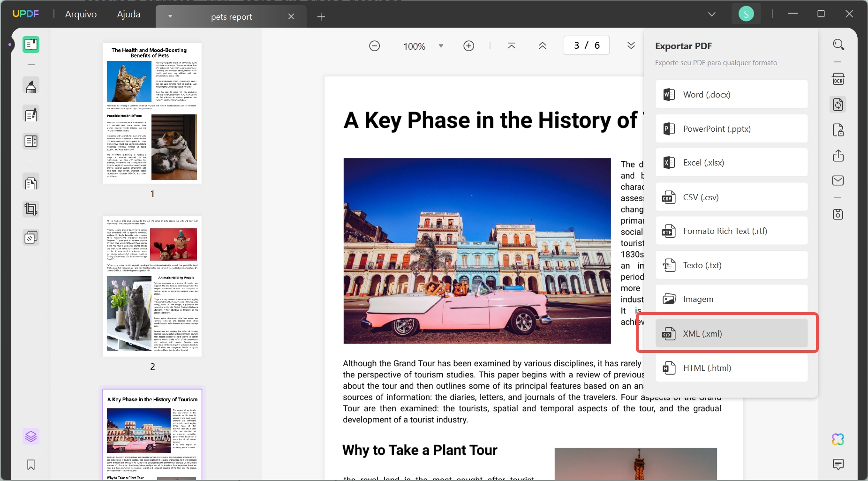Viewport: 868px width, 481px height.
Task: Expand the zoom percentage dropdown
Action: coord(441,46)
